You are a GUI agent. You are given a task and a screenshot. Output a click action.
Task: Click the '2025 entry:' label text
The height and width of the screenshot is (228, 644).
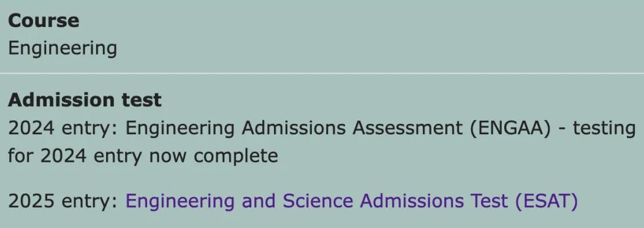pos(63,201)
